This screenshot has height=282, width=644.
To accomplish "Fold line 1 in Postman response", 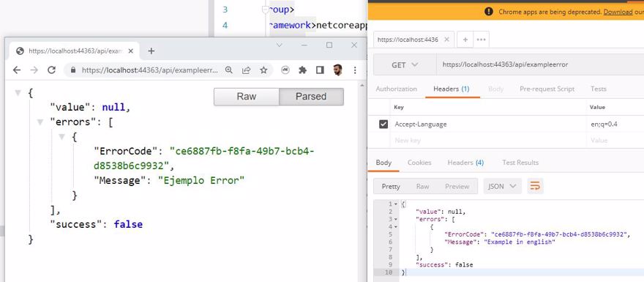I will click(395, 204).
